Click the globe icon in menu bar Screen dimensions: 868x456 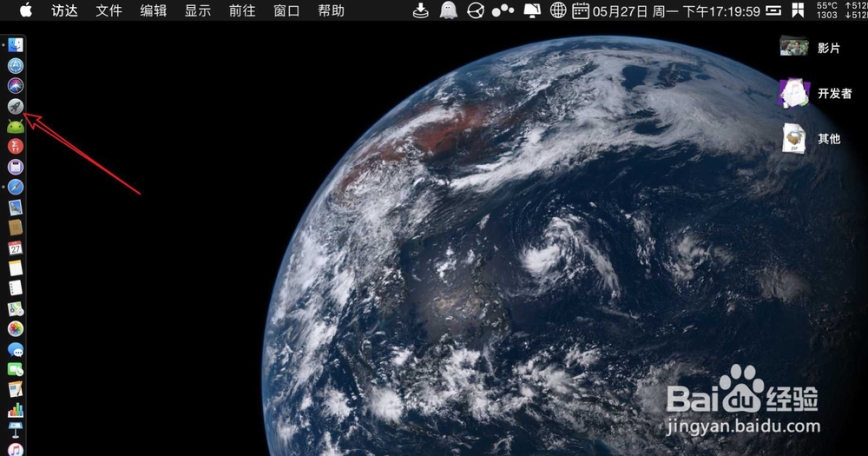[558, 10]
